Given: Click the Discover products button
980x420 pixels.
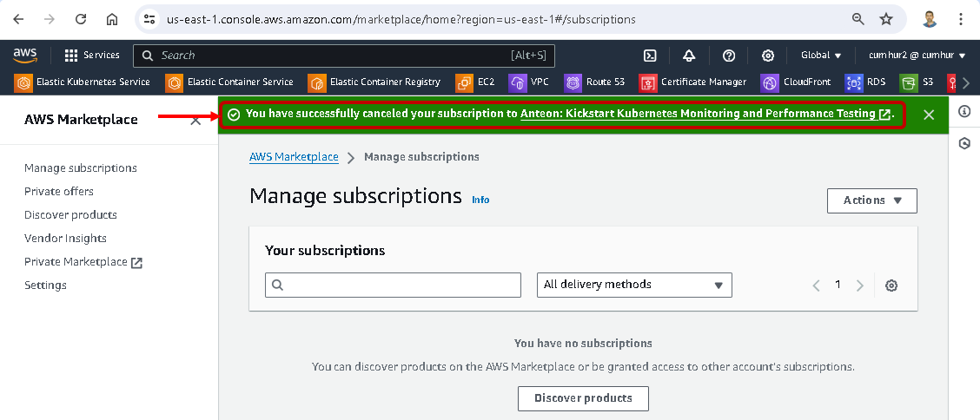Looking at the screenshot, I should (x=583, y=398).
